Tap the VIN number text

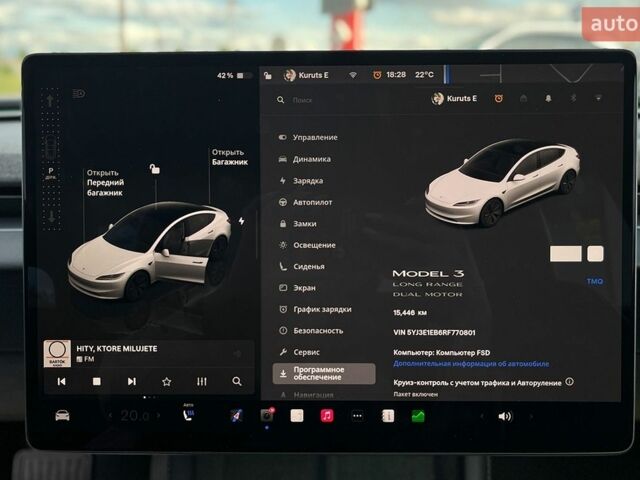[434, 333]
